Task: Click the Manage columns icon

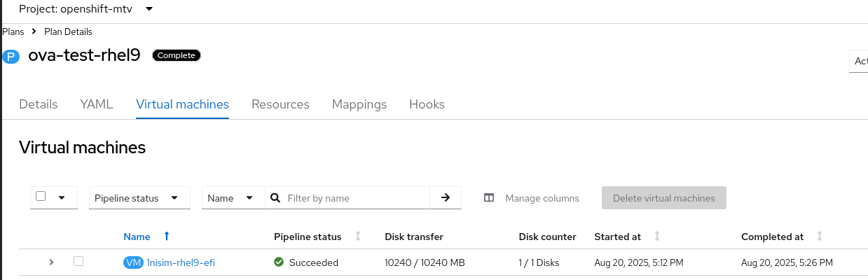Action: (x=489, y=198)
